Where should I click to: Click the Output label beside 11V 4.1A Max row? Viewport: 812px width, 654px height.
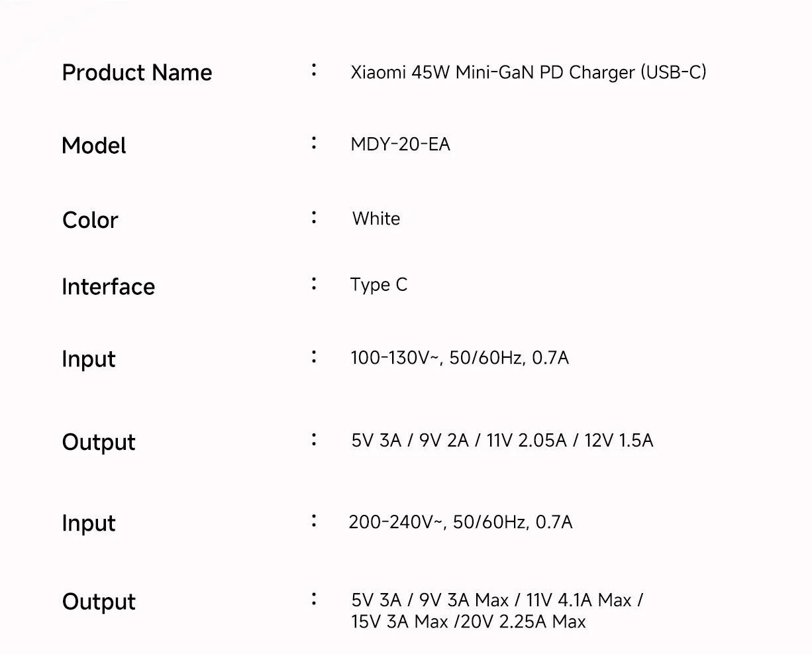[99, 602]
